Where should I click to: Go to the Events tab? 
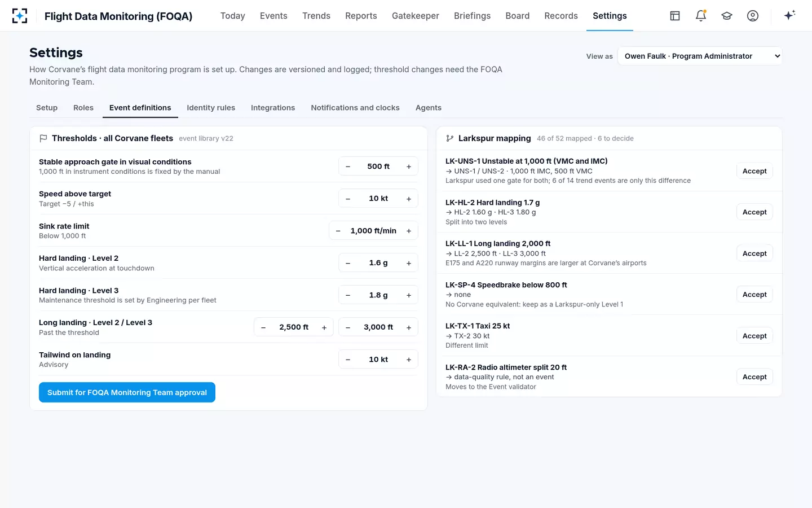pos(273,16)
